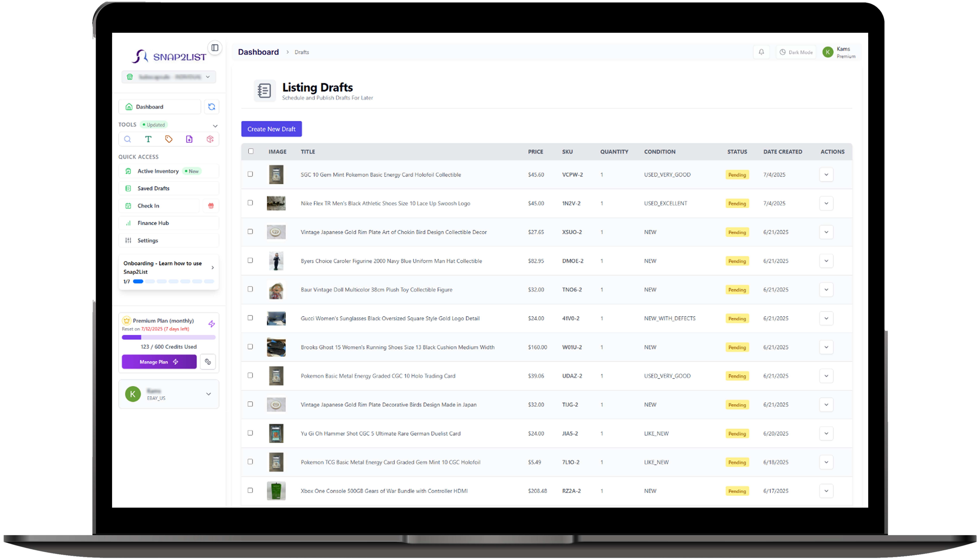Open the store selector dropdown in sidebar
The width and height of the screenshot is (980, 560).
169,77
